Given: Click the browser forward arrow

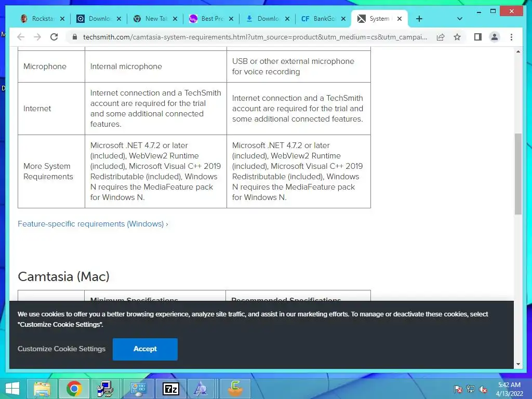Looking at the screenshot, I should (37, 37).
